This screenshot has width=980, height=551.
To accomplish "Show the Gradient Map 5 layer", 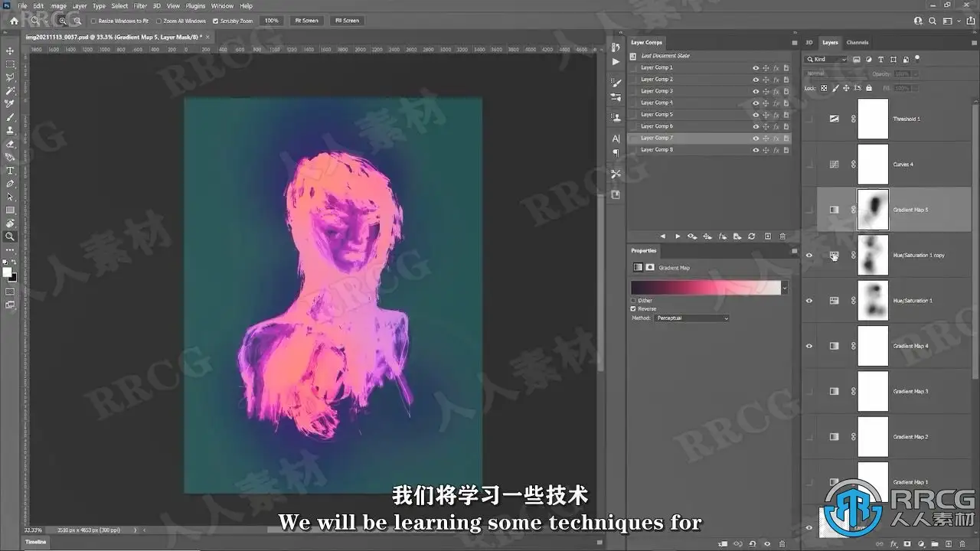I will click(809, 210).
